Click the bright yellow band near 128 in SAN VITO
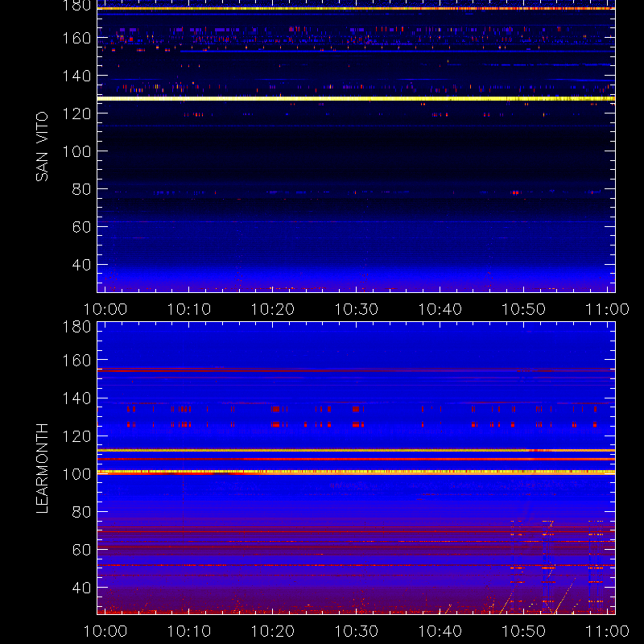This screenshot has width=644, height=644. point(356,98)
